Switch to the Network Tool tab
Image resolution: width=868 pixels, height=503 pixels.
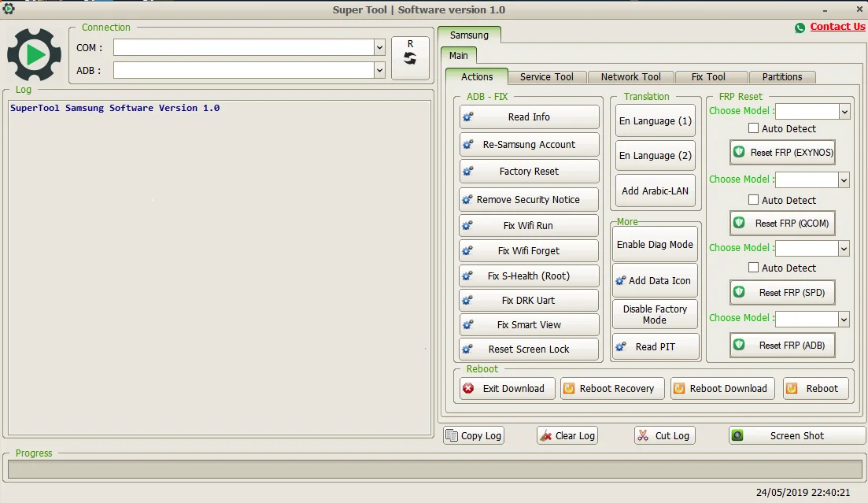[x=630, y=77]
